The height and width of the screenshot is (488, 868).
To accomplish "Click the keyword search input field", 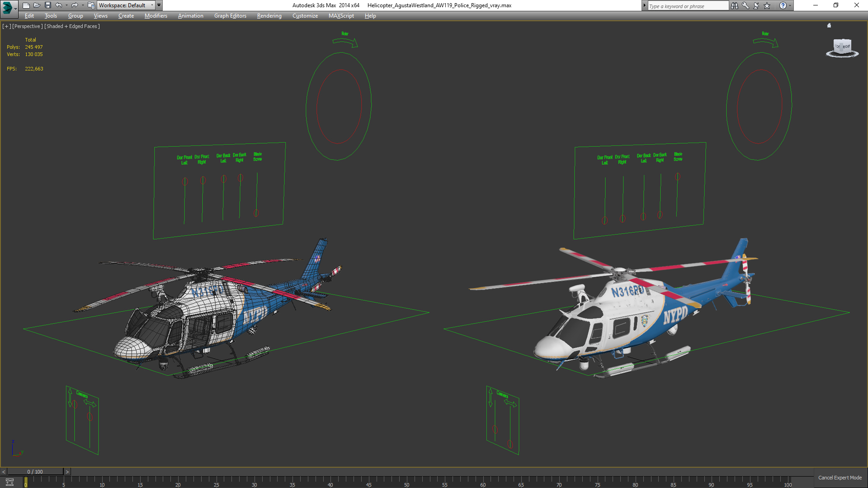I will (x=688, y=6).
